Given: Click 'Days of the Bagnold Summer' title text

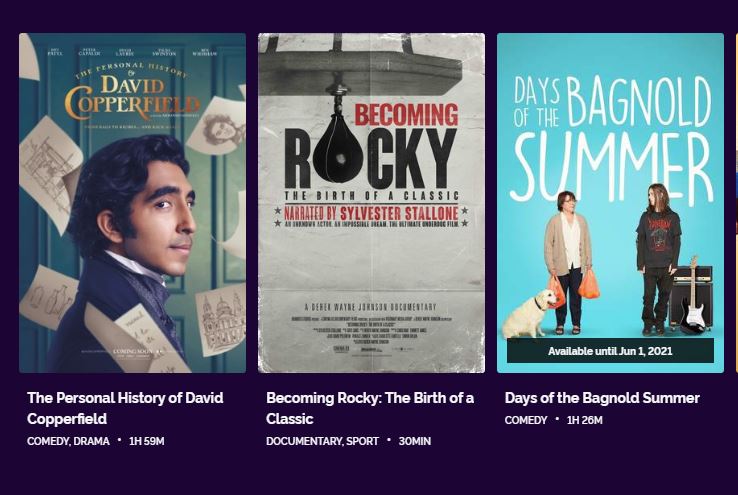Looking at the screenshot, I should [x=602, y=398].
